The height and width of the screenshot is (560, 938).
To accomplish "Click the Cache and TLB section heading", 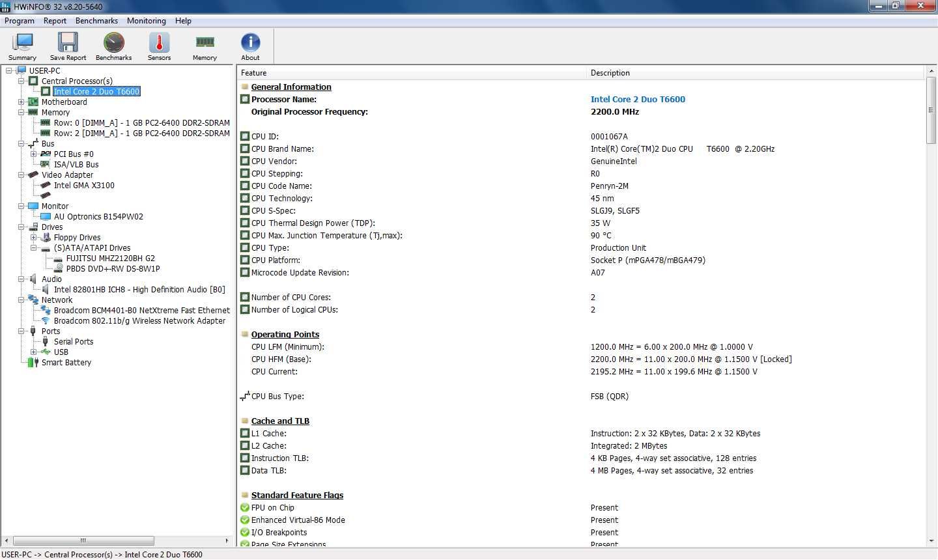I will pyautogui.click(x=280, y=421).
